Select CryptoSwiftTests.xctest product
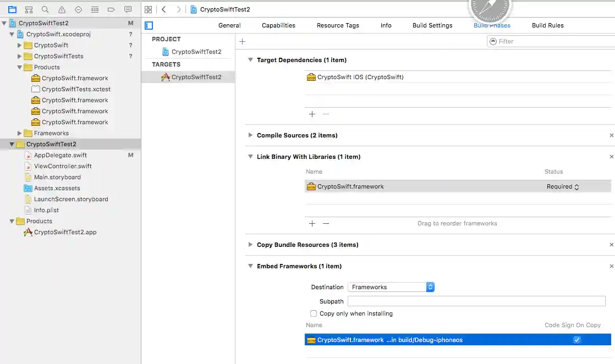This screenshot has width=615, height=364. tap(76, 90)
